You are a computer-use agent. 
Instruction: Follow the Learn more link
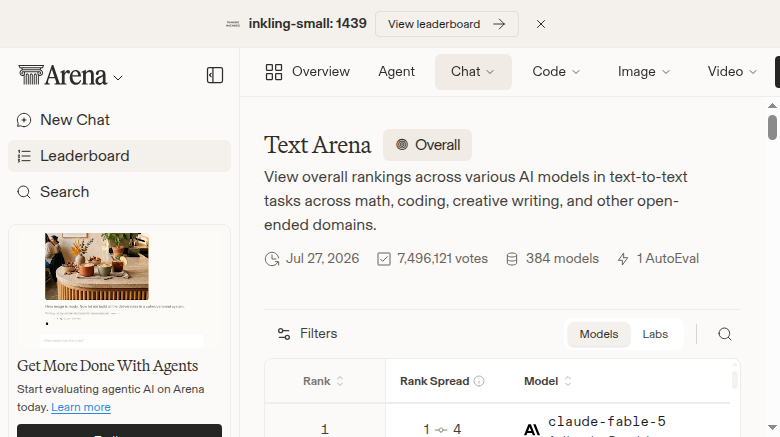pyautogui.click(x=81, y=407)
